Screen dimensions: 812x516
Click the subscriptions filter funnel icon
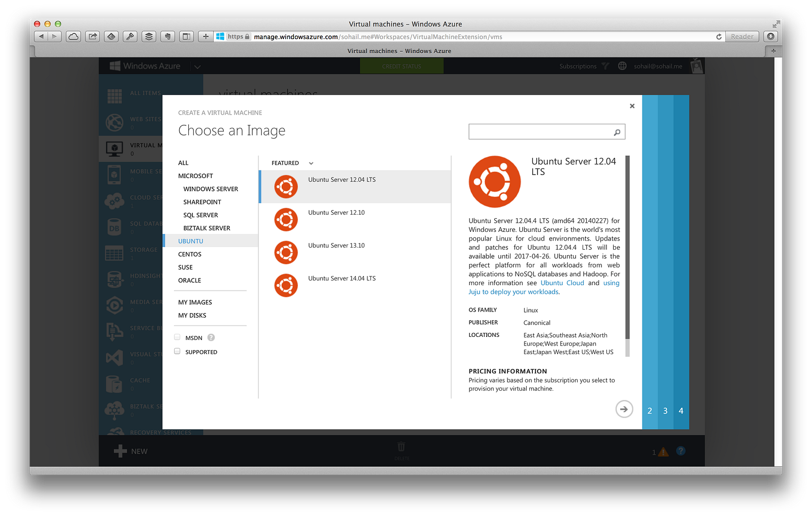tap(605, 66)
